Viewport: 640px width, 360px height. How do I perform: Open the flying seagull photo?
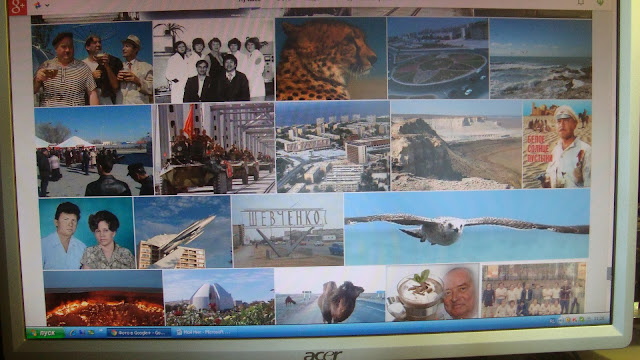point(467,227)
